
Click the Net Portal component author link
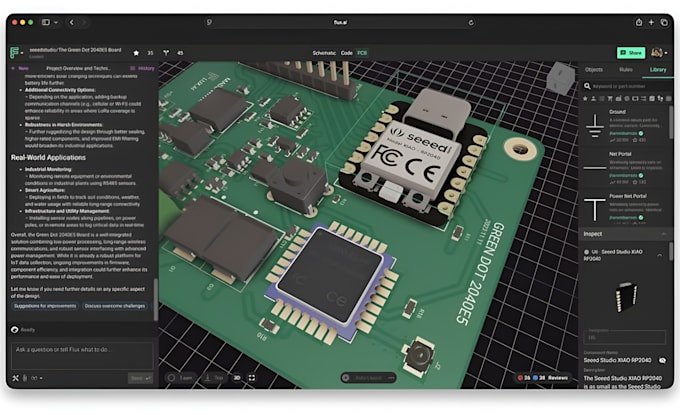pos(623,176)
